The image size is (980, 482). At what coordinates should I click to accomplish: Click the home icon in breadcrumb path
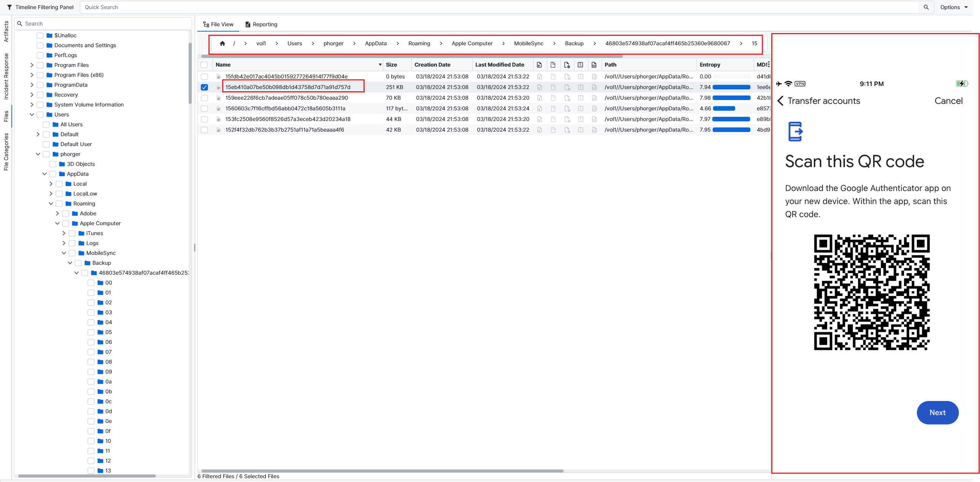tap(222, 43)
